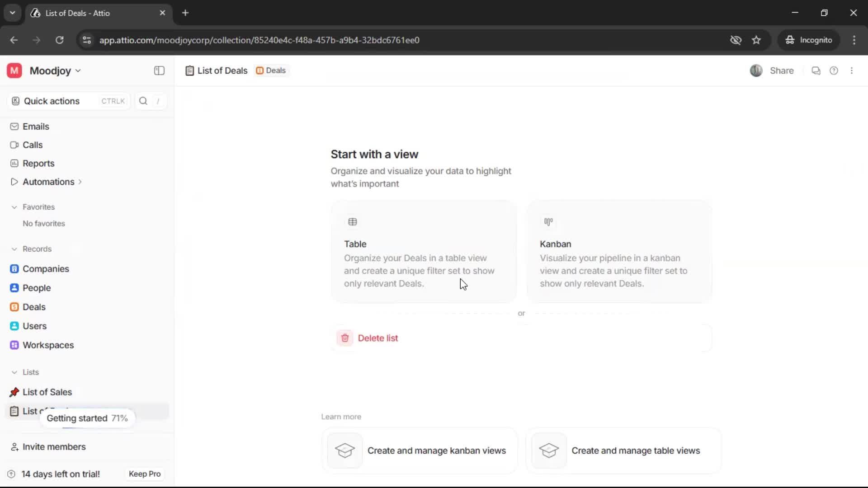
Task: Open the chat/comments icon in header
Action: pos(816,70)
